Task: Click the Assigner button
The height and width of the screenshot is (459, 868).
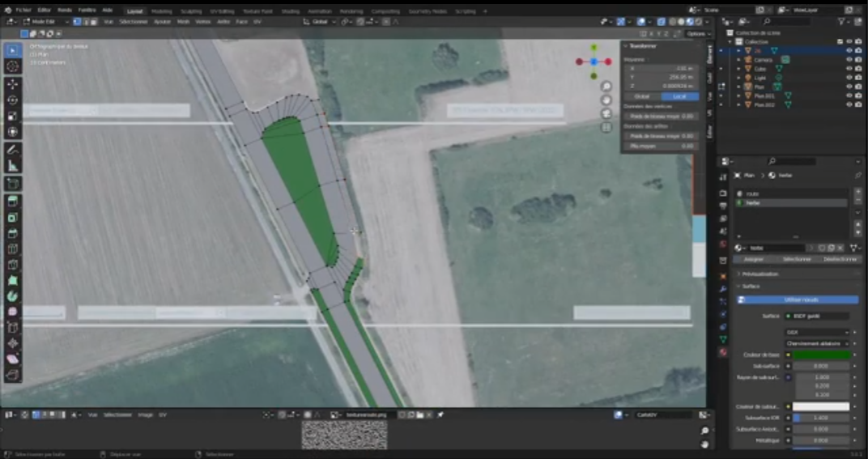Action: (754, 259)
